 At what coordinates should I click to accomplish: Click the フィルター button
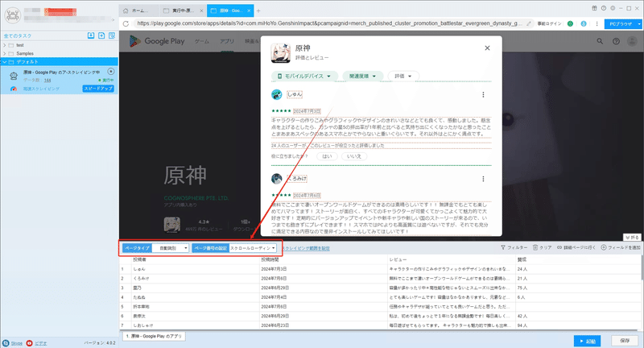(x=514, y=248)
